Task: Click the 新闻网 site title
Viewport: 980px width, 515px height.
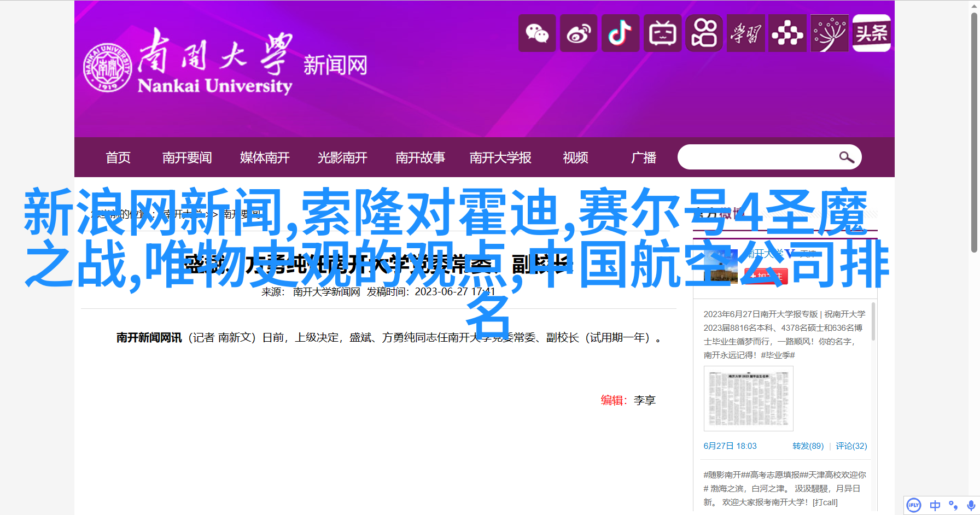Action: pyautogui.click(x=335, y=66)
